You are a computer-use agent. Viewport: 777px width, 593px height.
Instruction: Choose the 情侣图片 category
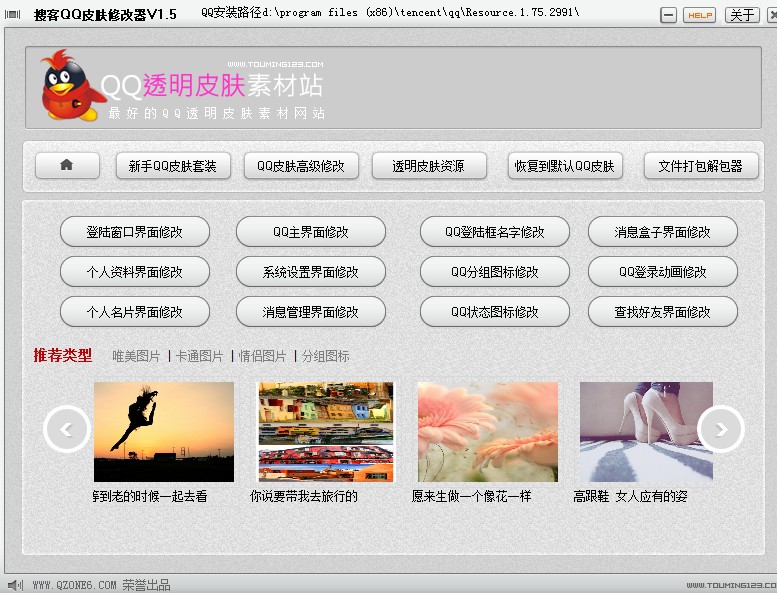(x=262, y=356)
